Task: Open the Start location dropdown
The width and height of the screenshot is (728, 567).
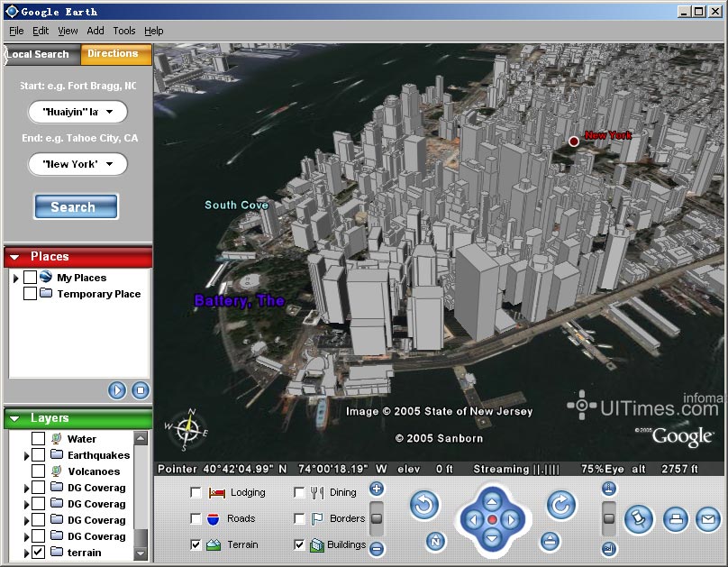Action: coord(110,112)
